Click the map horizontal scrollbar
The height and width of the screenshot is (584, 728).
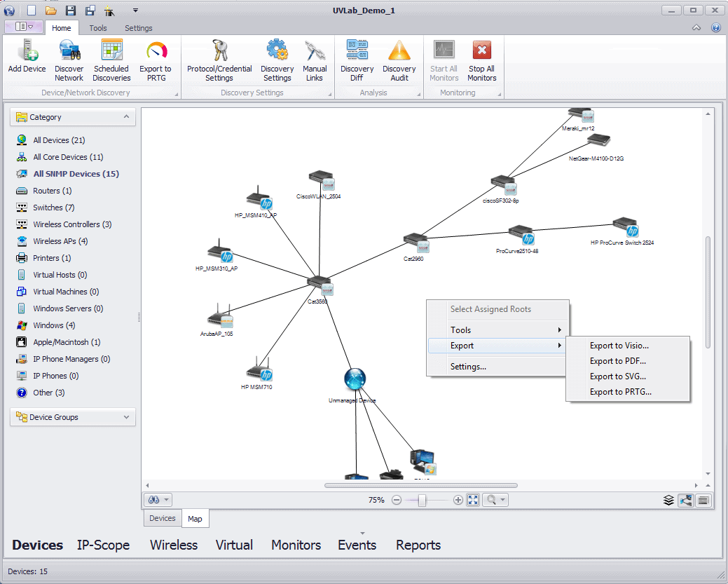pyautogui.click(x=420, y=486)
